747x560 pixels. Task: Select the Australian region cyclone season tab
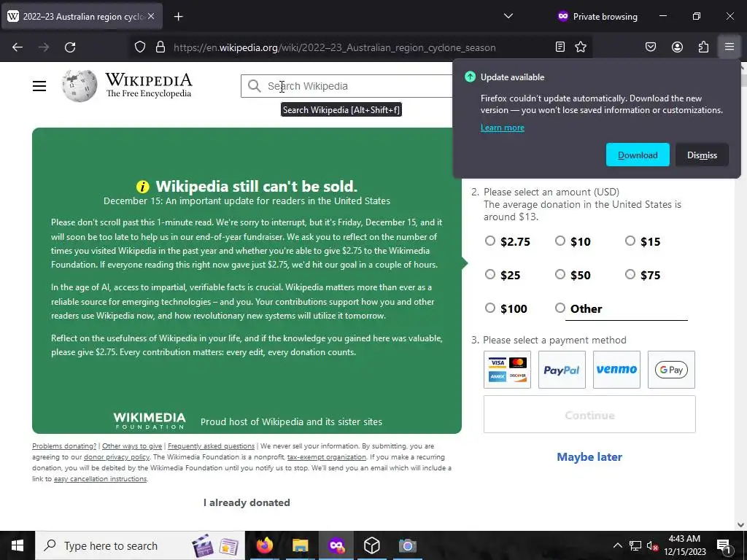pos(81,17)
